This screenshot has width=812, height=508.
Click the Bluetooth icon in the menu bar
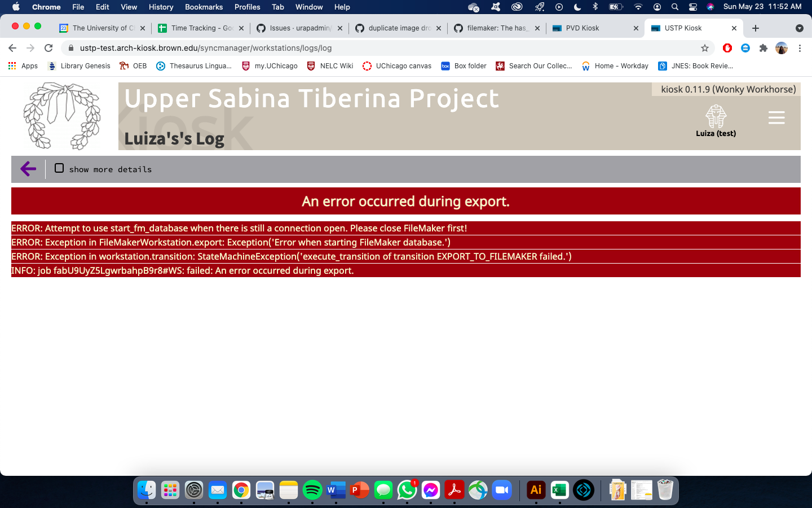click(595, 7)
